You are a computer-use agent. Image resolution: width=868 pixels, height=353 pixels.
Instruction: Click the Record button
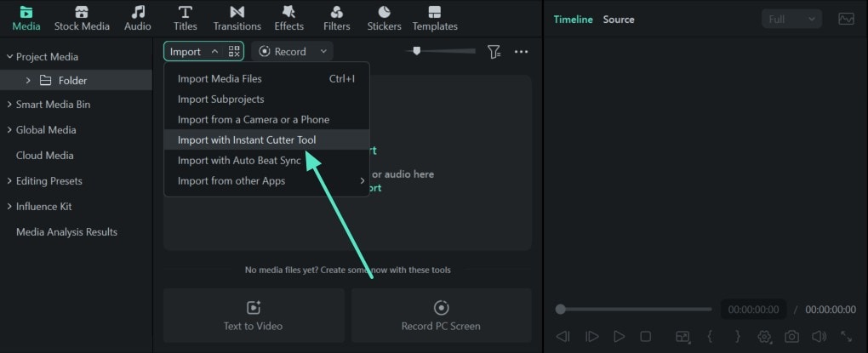pos(283,51)
